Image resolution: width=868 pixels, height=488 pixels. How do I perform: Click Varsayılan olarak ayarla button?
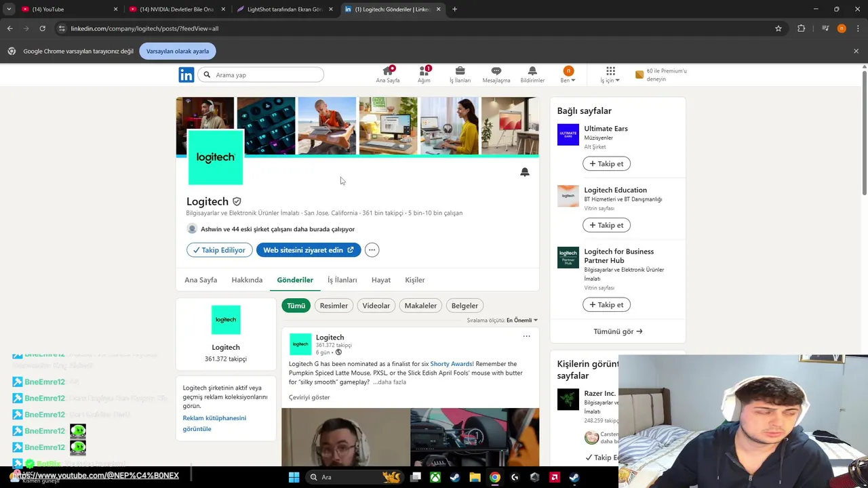178,52
